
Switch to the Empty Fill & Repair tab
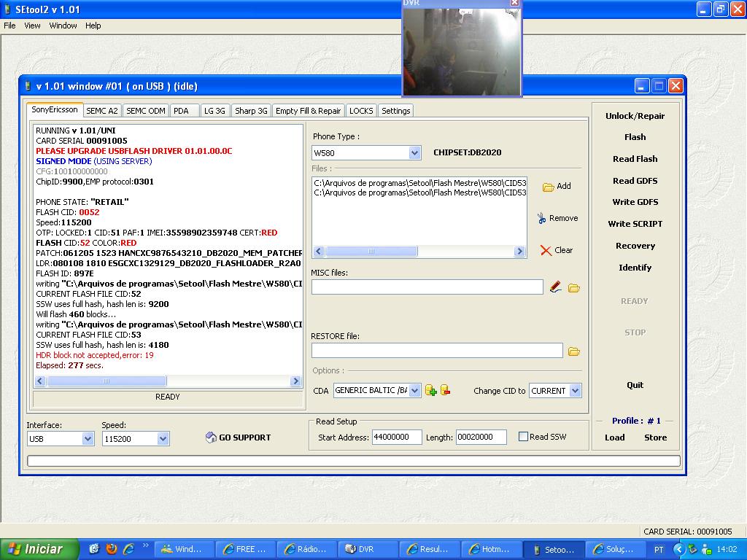[309, 111]
